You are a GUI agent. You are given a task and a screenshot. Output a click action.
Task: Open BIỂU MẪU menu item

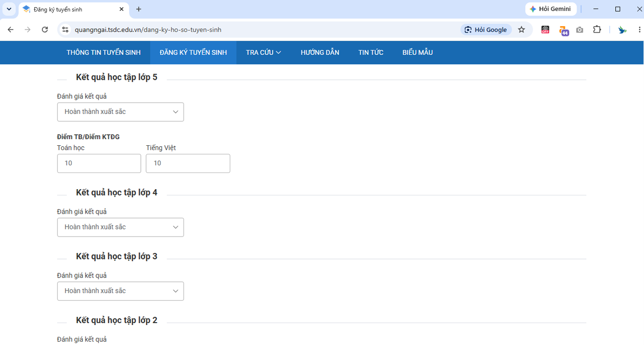pyautogui.click(x=418, y=53)
